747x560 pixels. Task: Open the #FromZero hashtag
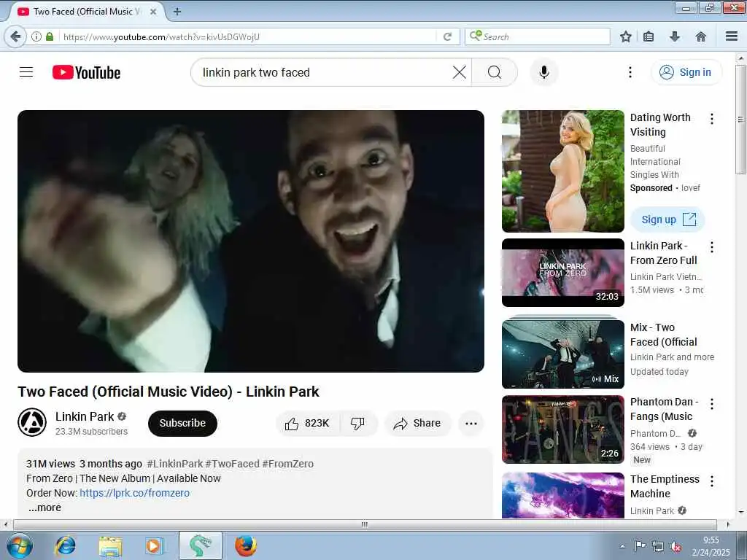pyautogui.click(x=287, y=464)
